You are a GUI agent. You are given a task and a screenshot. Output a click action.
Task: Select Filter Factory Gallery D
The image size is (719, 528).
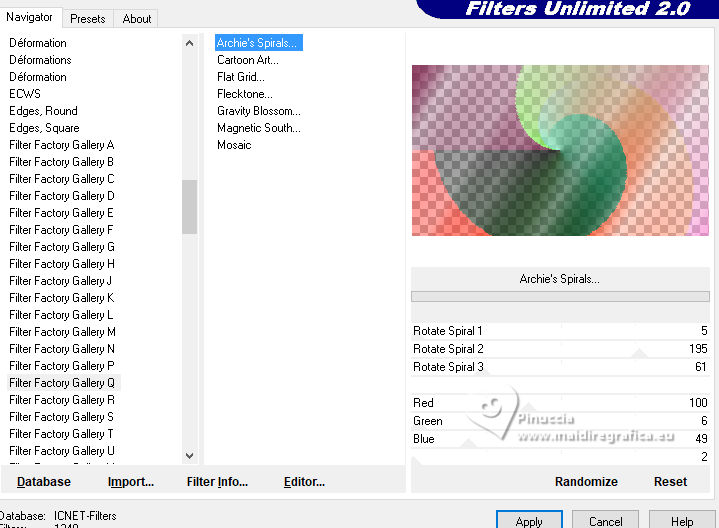click(61, 195)
